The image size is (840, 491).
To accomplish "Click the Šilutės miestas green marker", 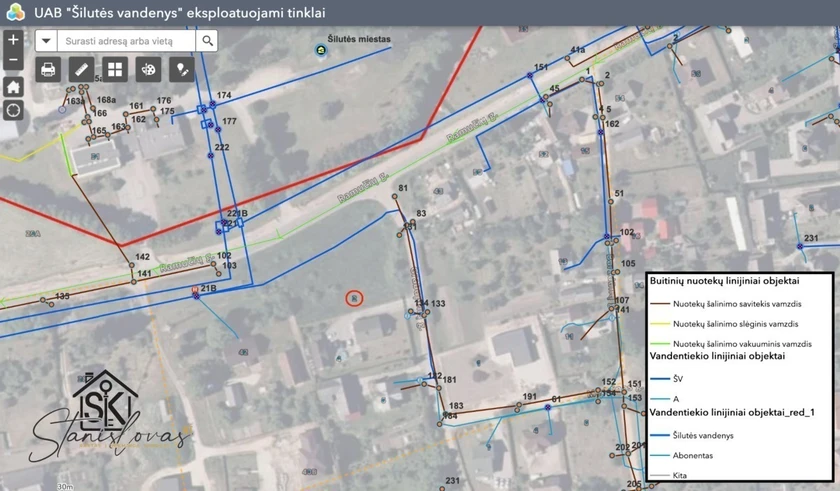I will point(321,50).
